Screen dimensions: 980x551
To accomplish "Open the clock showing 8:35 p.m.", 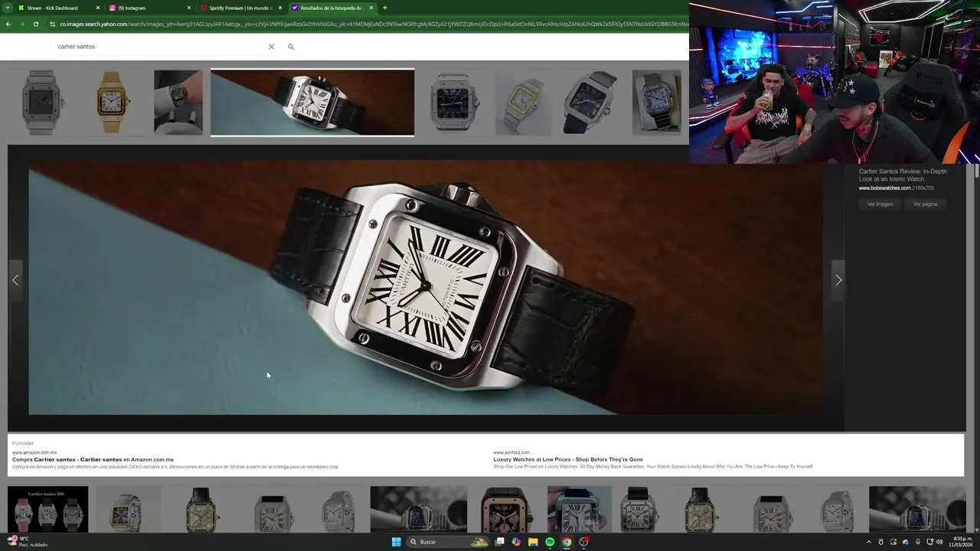I will (x=961, y=542).
